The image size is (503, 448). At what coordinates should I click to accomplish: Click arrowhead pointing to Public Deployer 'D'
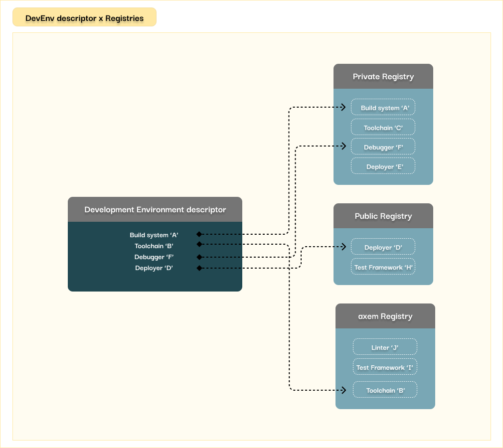(343, 247)
